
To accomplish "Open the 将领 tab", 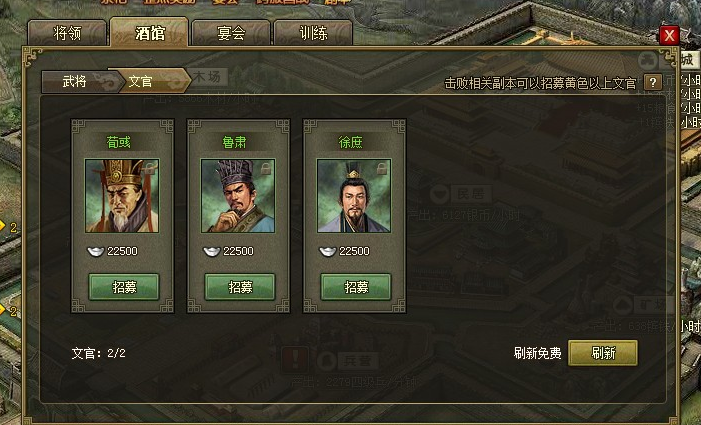I will [68, 33].
